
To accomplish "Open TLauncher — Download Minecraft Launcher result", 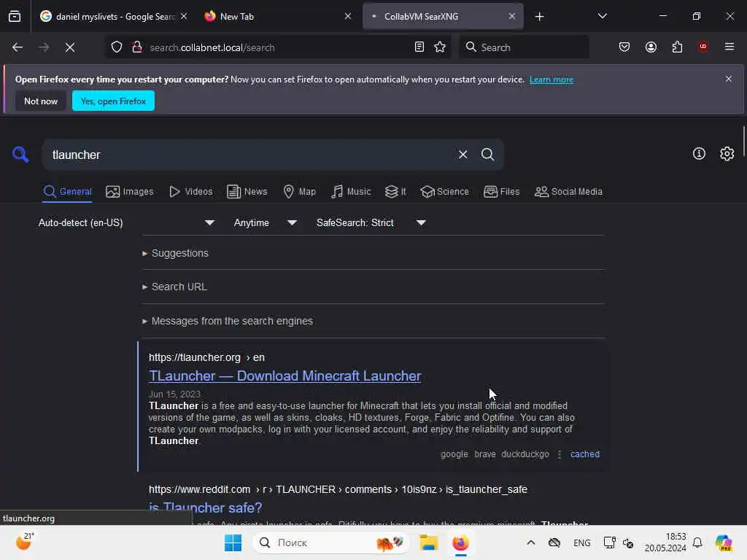I will 285,376.
